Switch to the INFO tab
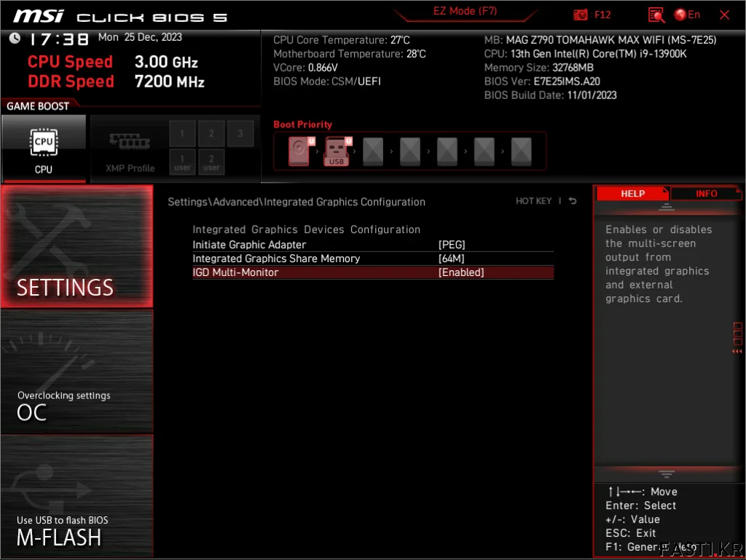 [706, 194]
